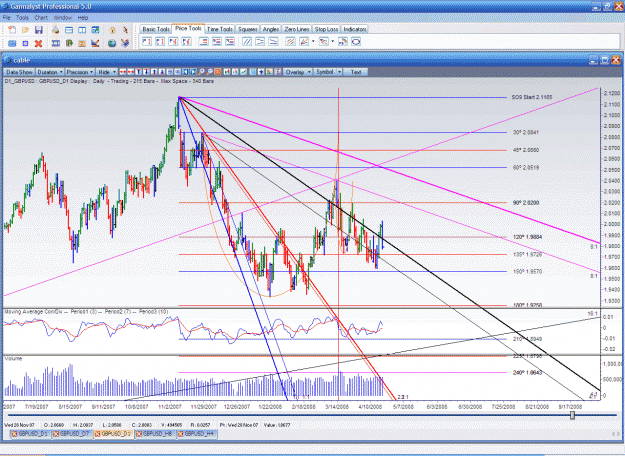625x456 pixels.
Task: Open the Duration dropdown
Action: (x=50, y=72)
